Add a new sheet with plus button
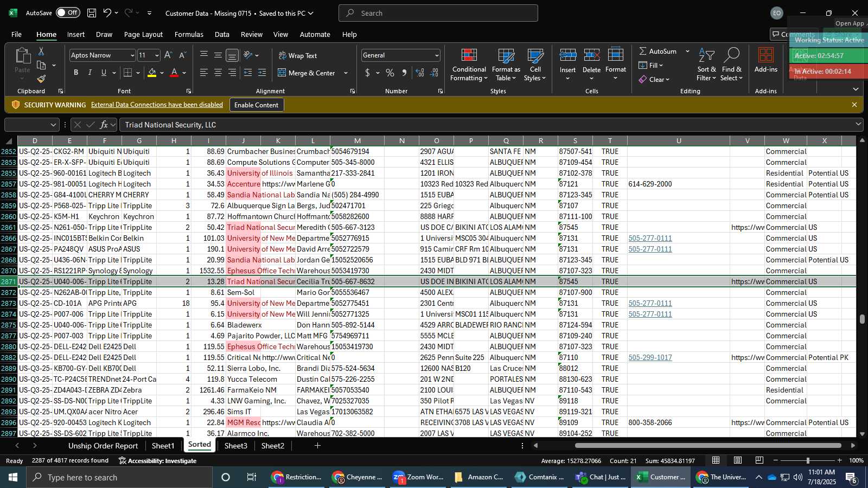Image resolution: width=868 pixels, height=488 pixels. [x=317, y=446]
